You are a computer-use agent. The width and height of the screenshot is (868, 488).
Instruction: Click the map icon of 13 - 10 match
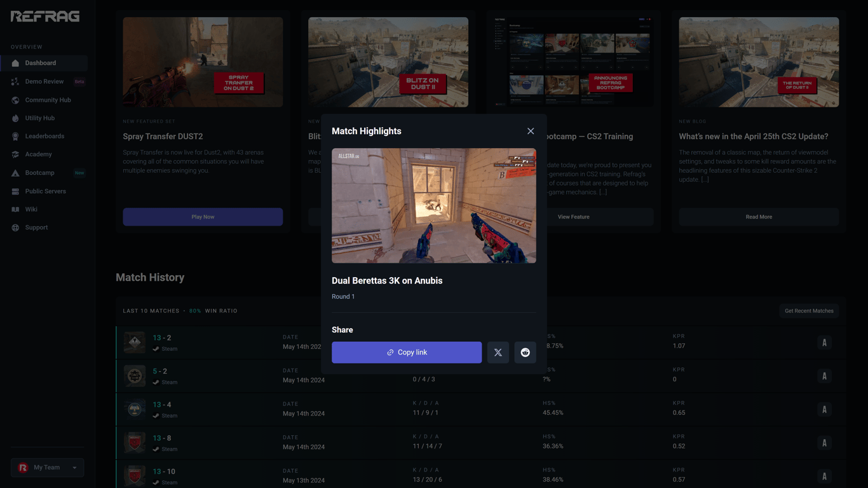[135, 476]
